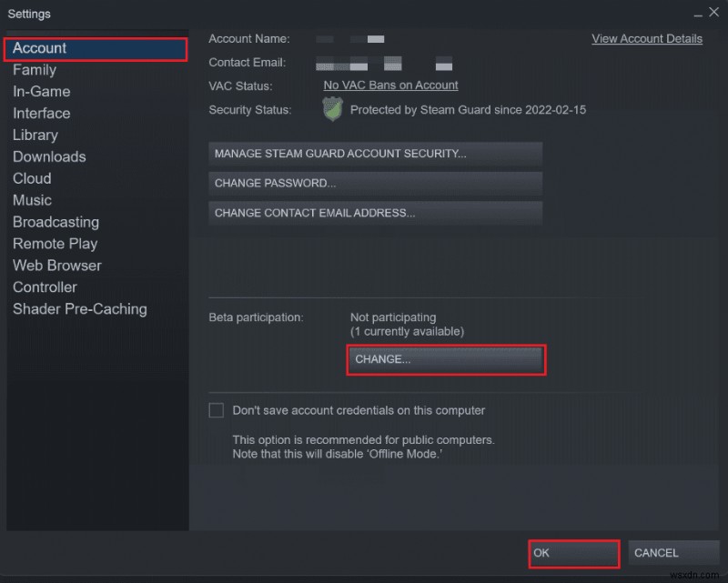Screen dimensions: 728x583
Task: Open the Web Browser settings category
Action: coord(57,266)
